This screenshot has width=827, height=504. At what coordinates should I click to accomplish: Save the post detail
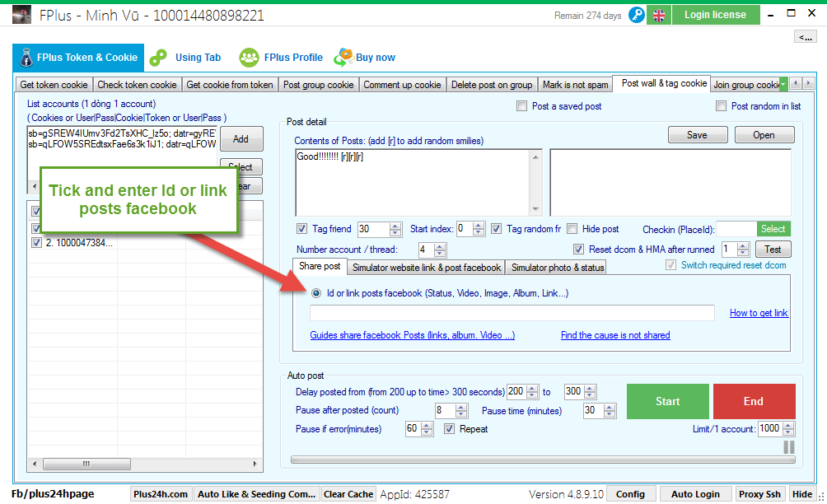(x=697, y=135)
